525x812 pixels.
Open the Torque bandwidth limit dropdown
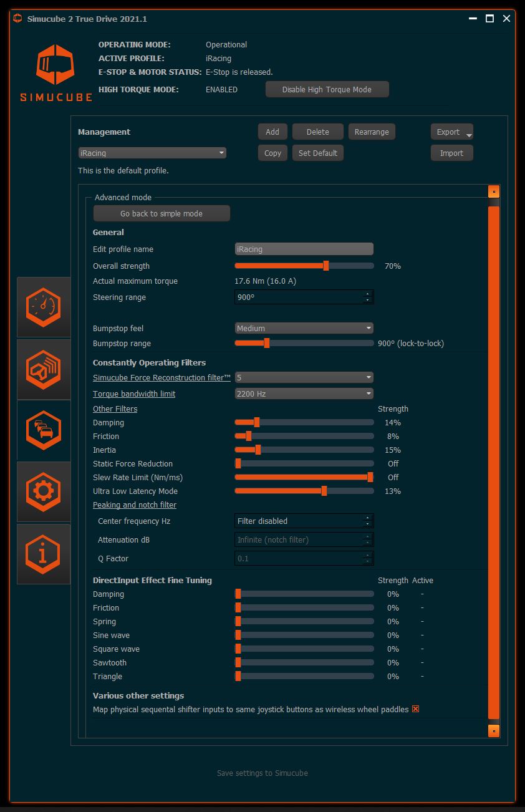[304, 394]
